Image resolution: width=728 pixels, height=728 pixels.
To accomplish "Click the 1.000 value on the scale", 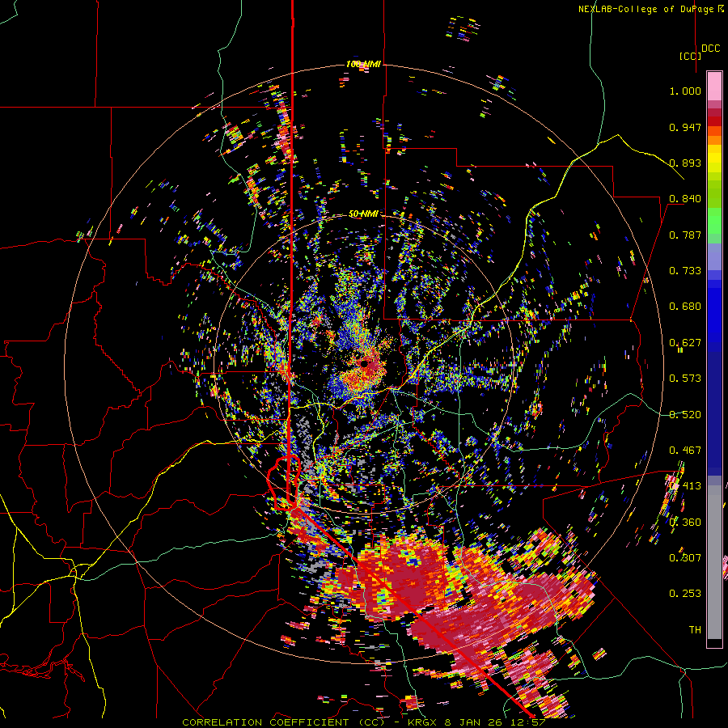I will tap(685, 91).
